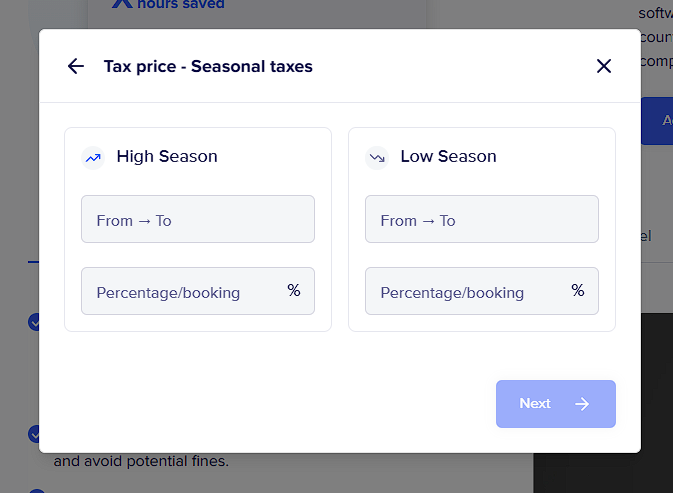Click the percent symbol in Low Season field

click(577, 291)
